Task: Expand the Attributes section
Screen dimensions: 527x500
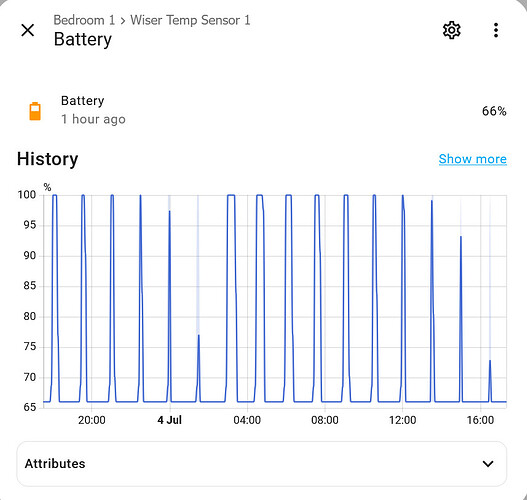Action: click(261, 464)
